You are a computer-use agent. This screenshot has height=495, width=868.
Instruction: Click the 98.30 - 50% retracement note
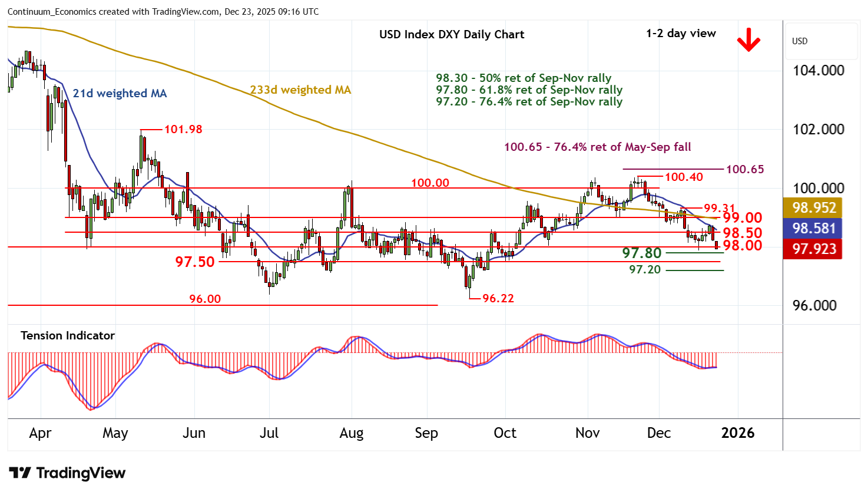[523, 78]
